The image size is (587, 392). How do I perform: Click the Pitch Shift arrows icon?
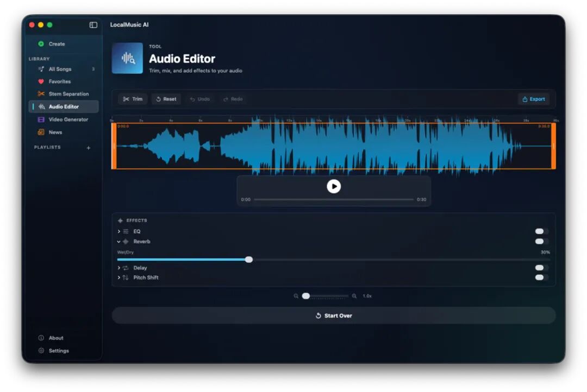coord(126,277)
